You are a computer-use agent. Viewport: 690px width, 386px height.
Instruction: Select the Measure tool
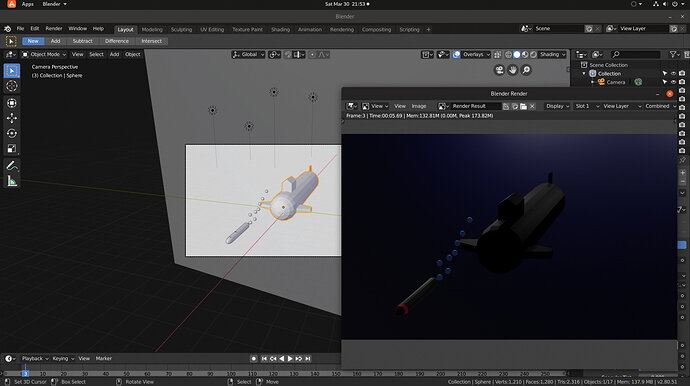point(12,181)
